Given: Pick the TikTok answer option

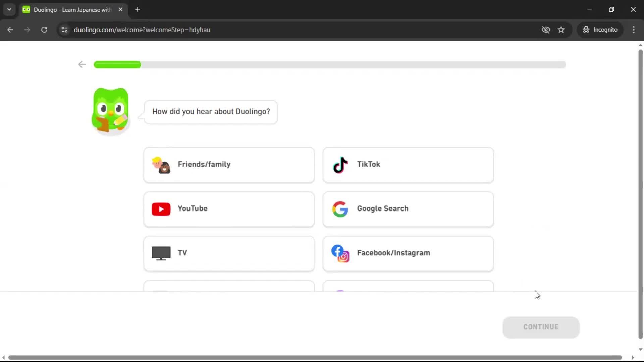Looking at the screenshot, I should [x=408, y=165].
